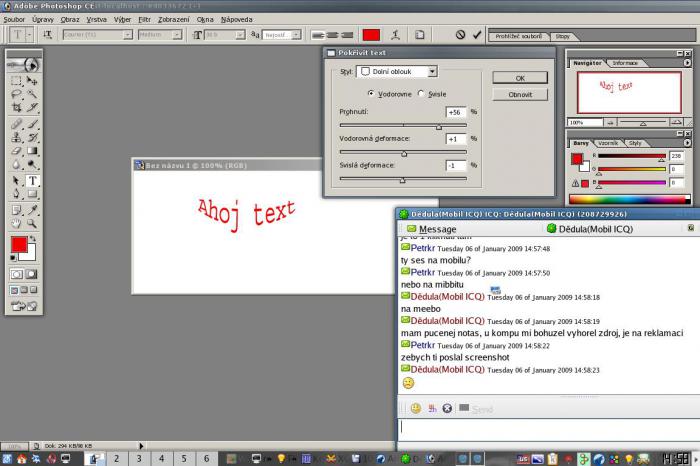Left-align text in options bar
Viewport: 700px width, 466px height.
(317, 35)
